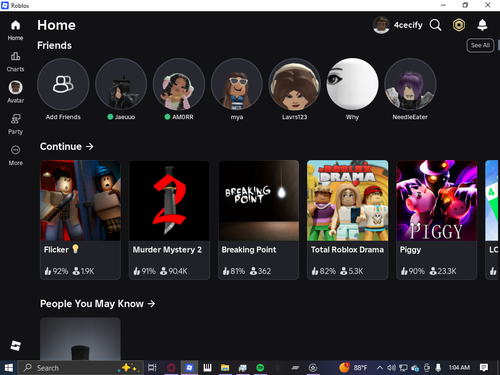Click the 88°F weather widget
Image resolution: width=500 pixels, height=375 pixels.
point(353,368)
